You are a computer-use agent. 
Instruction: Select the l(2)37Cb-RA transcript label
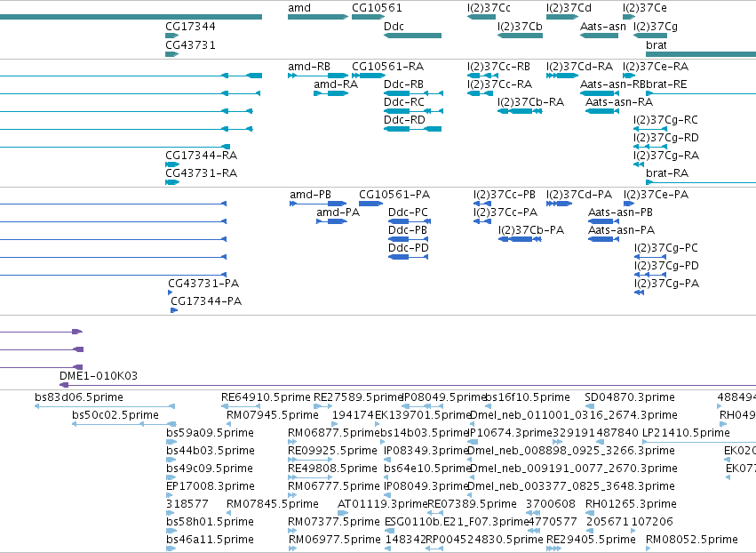[531, 102]
